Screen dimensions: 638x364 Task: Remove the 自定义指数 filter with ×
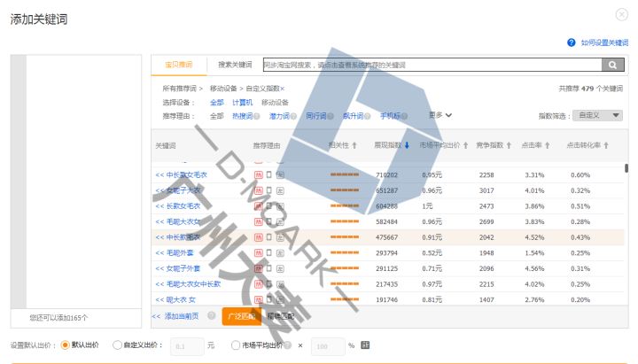tap(283, 89)
